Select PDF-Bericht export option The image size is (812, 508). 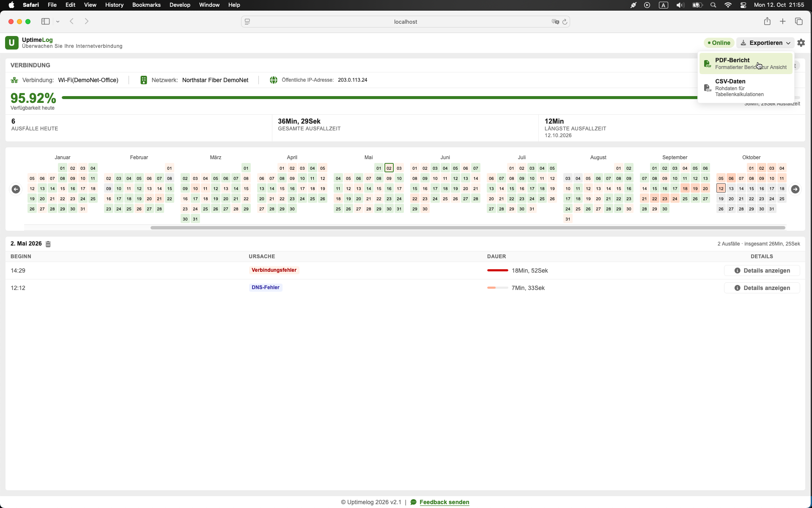pos(746,63)
